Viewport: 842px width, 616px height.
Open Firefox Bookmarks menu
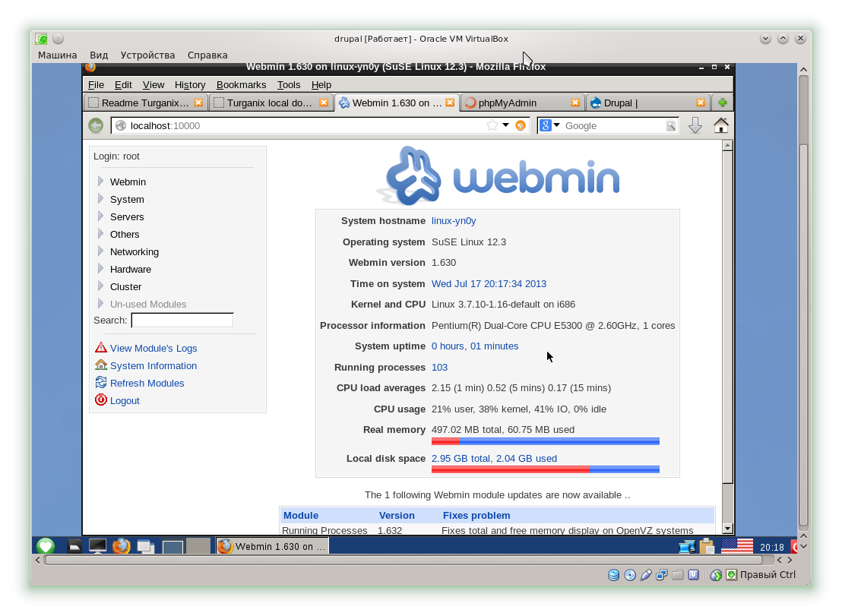click(241, 85)
